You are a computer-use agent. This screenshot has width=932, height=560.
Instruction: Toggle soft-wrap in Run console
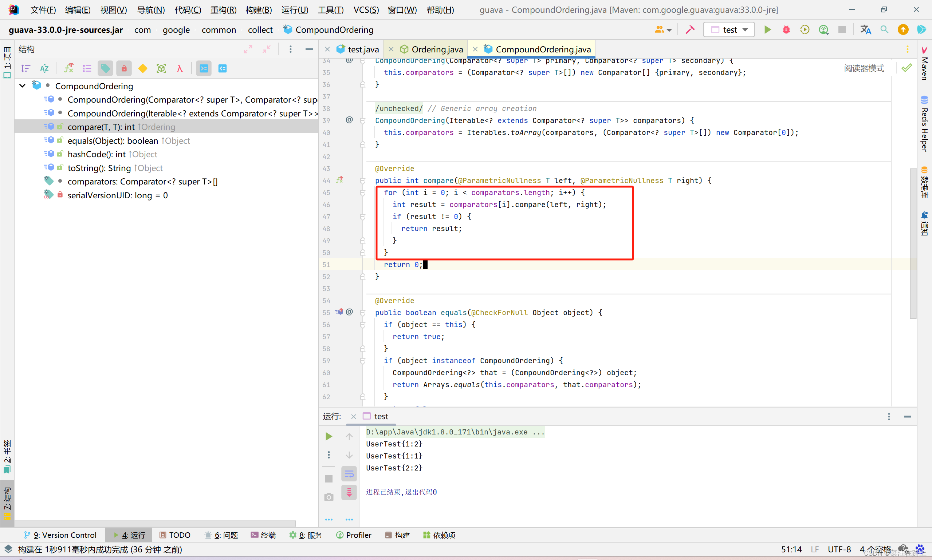pos(349,474)
